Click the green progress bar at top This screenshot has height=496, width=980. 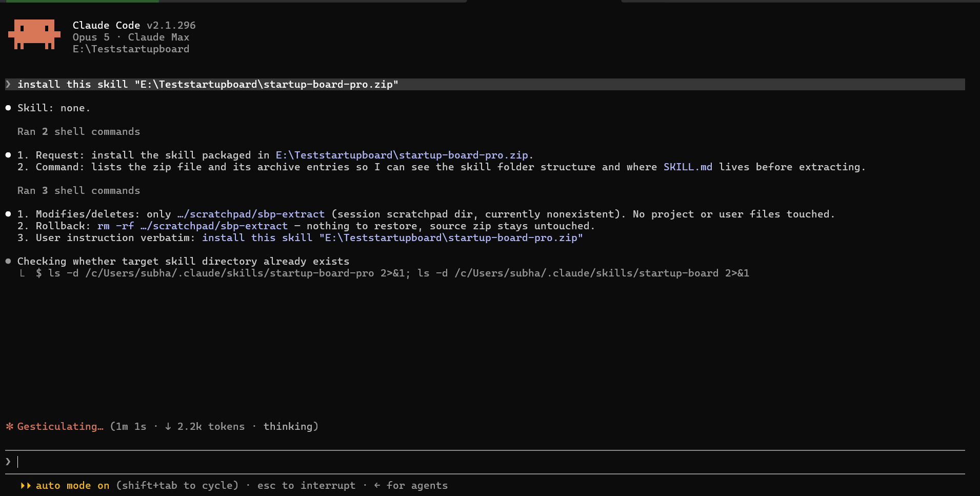82,1
